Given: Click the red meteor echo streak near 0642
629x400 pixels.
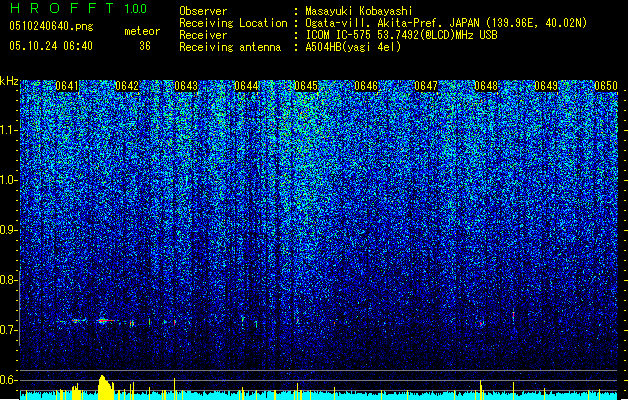Looking at the screenshot, I should (105, 321).
